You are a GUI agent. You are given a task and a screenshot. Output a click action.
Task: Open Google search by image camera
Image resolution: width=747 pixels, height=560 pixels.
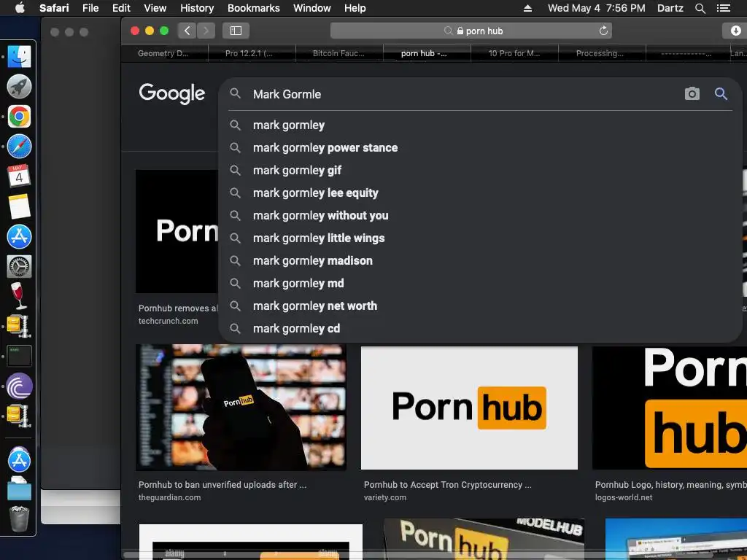pos(692,94)
